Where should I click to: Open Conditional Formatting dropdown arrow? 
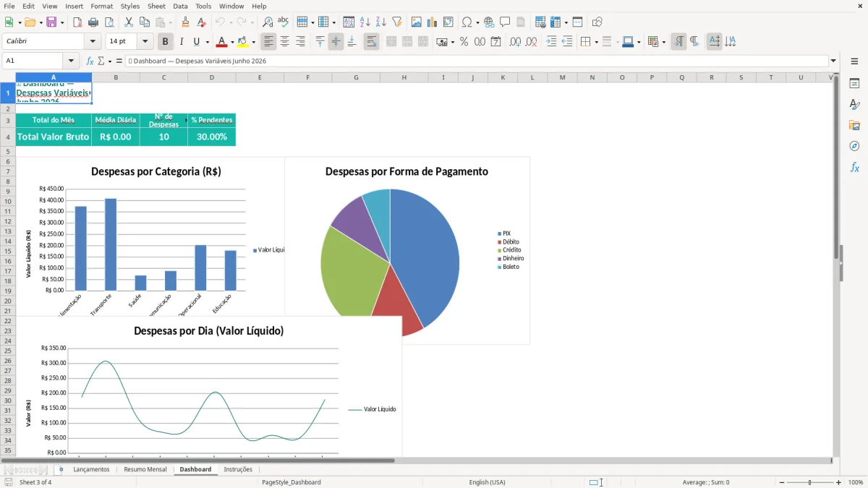(x=663, y=42)
